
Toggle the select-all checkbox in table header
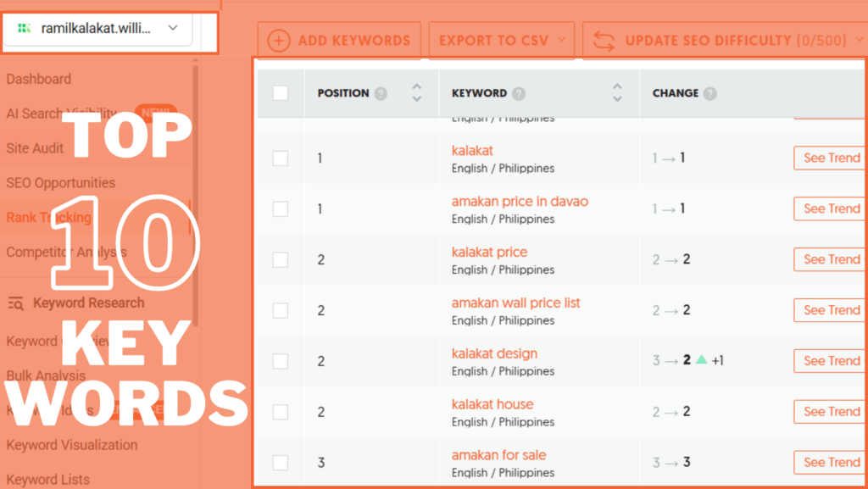(279, 93)
